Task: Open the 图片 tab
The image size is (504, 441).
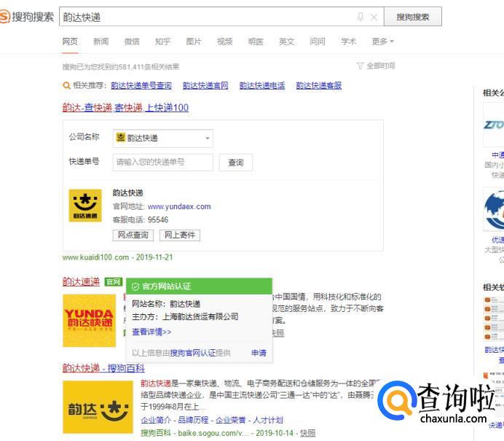Action: pyautogui.click(x=194, y=42)
